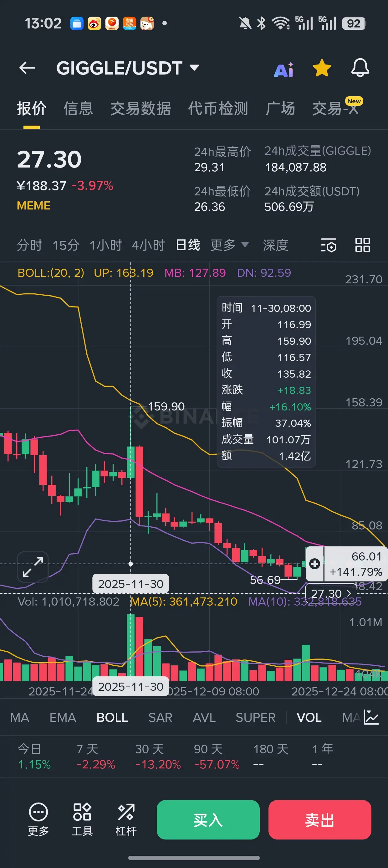The image size is (388, 868).
Task: Tap the green 买入 buy button
Action: point(208,819)
